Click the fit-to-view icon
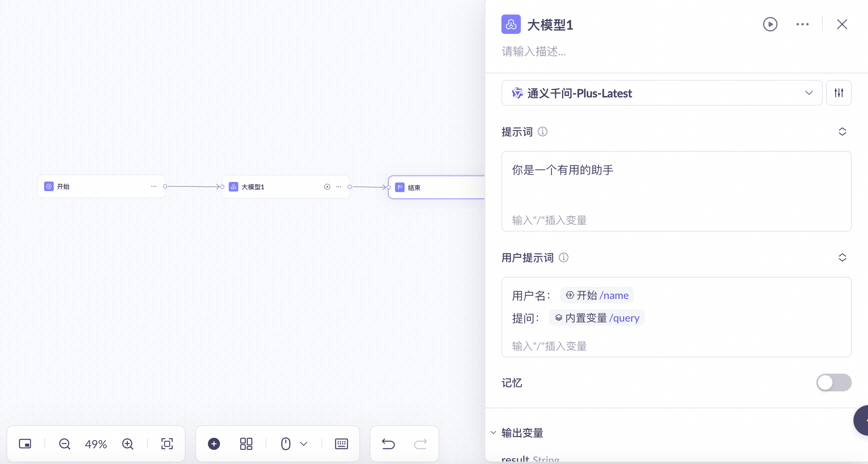The width and height of the screenshot is (868, 464). (x=167, y=444)
